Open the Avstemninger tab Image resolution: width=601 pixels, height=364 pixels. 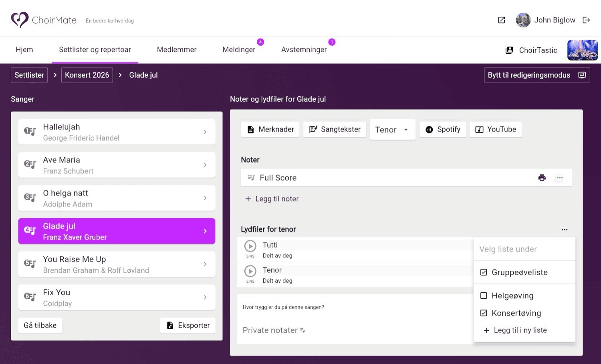click(x=304, y=50)
